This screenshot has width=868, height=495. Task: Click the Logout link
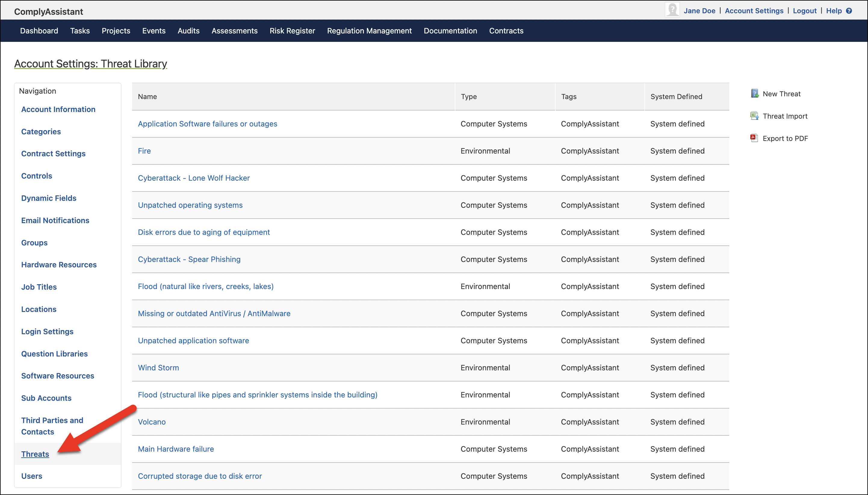tap(804, 11)
